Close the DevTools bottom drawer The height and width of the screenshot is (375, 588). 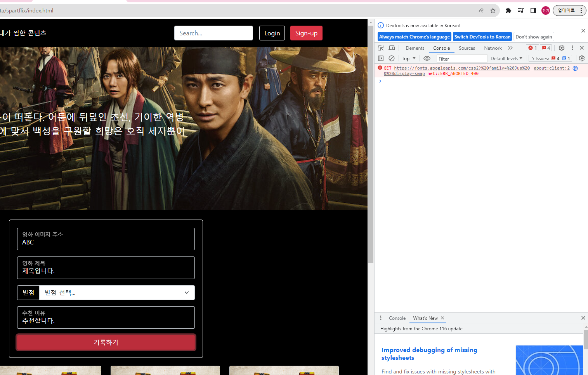pyautogui.click(x=583, y=318)
